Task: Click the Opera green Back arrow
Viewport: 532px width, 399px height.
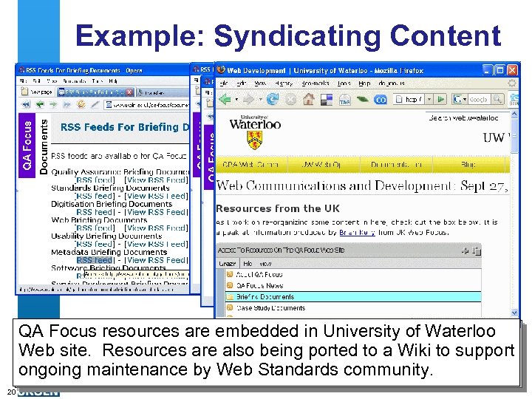Action: click(x=40, y=104)
